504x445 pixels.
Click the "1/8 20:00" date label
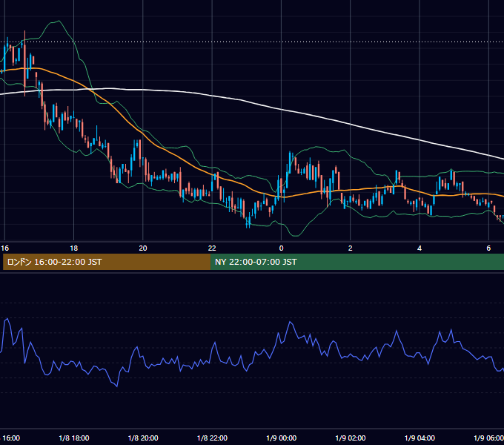tap(143, 438)
